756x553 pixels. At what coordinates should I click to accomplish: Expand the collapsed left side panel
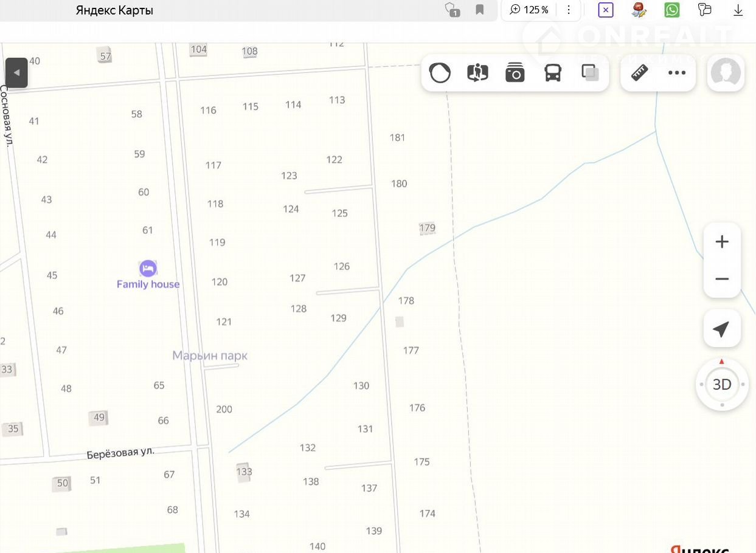[x=17, y=73]
